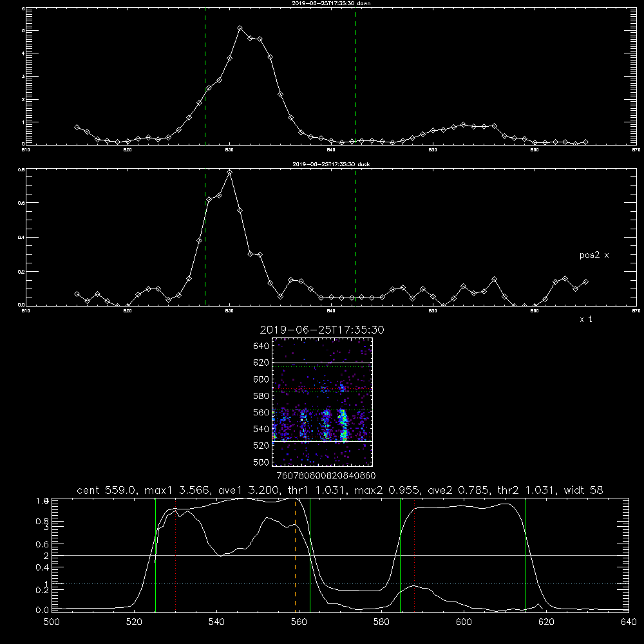Click the upper white horizontal line in heatmap
This screenshot has width=644, height=644.
click(x=322, y=363)
